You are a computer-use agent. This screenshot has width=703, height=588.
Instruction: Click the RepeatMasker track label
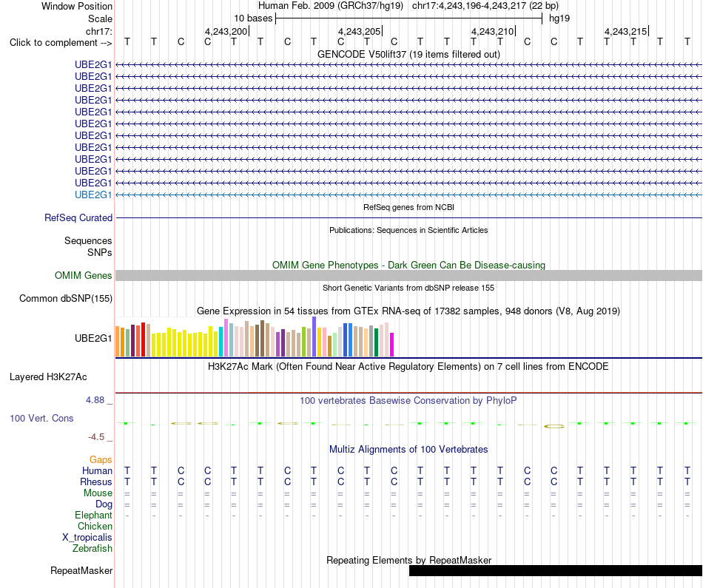point(81,570)
